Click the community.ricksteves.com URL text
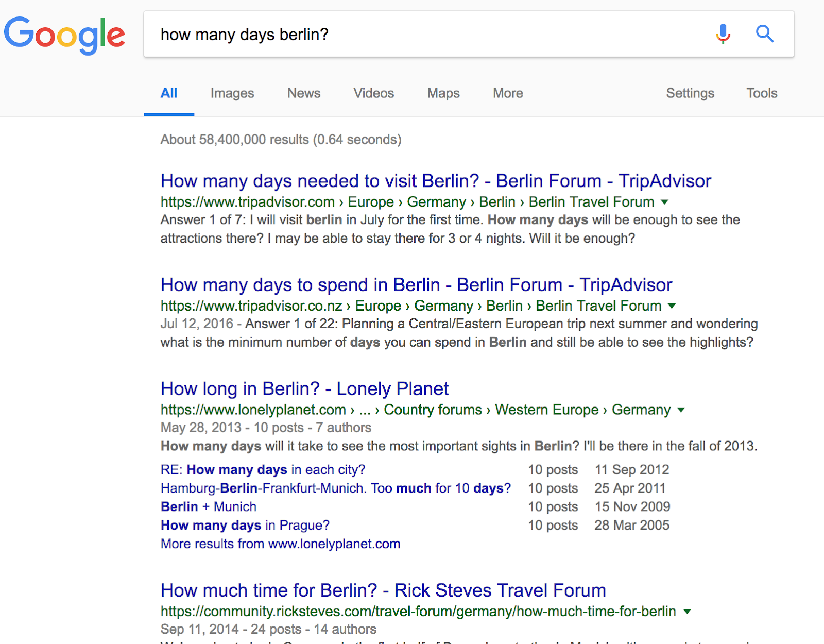The width and height of the screenshot is (824, 644). (418, 612)
